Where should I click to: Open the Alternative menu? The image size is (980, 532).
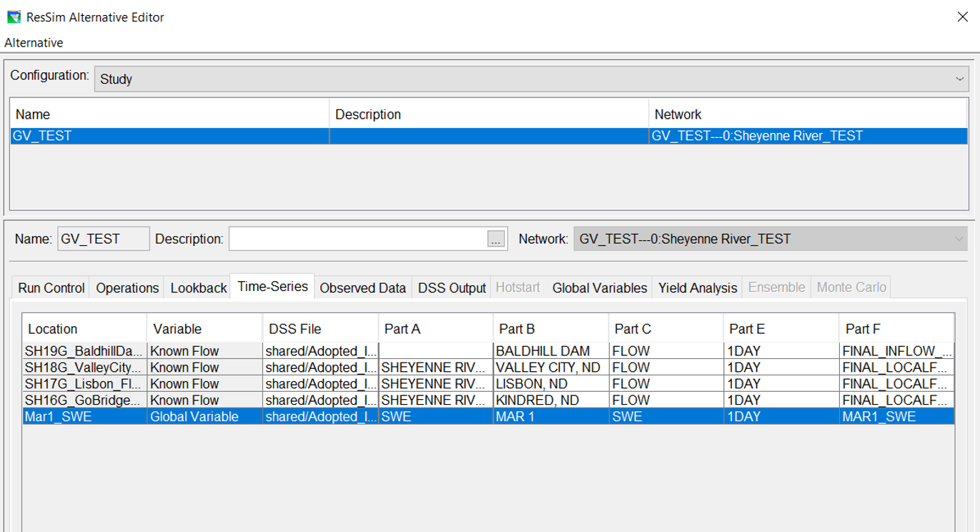click(x=34, y=43)
